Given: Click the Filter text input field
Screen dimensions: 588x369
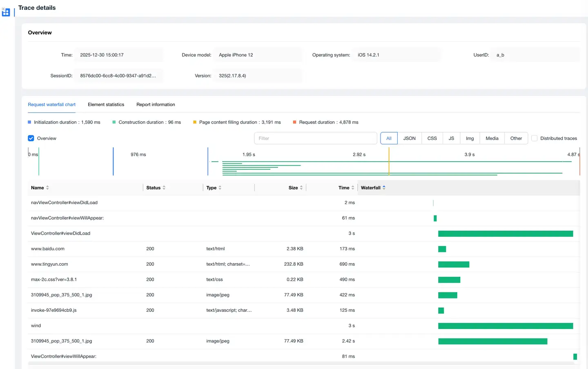Looking at the screenshot, I should pos(315,138).
